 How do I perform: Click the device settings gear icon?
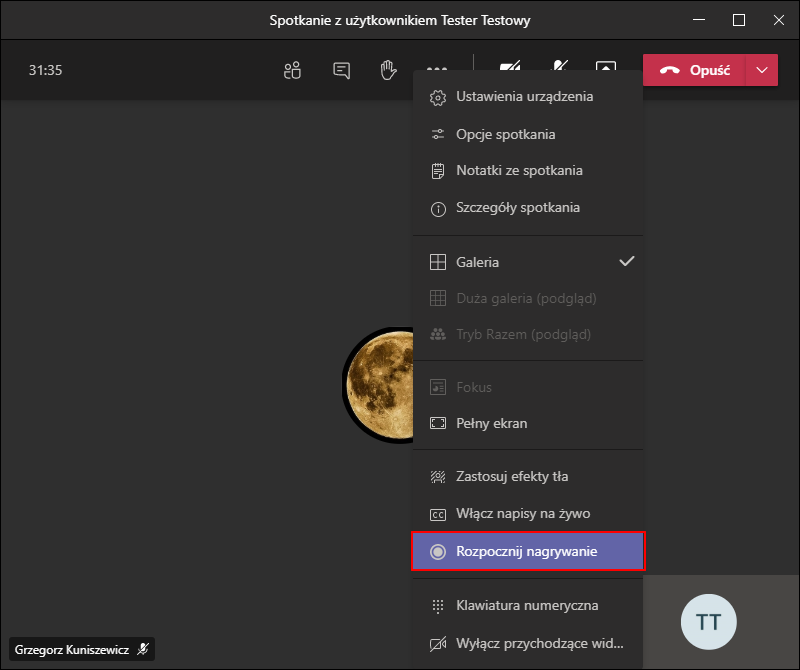point(438,97)
